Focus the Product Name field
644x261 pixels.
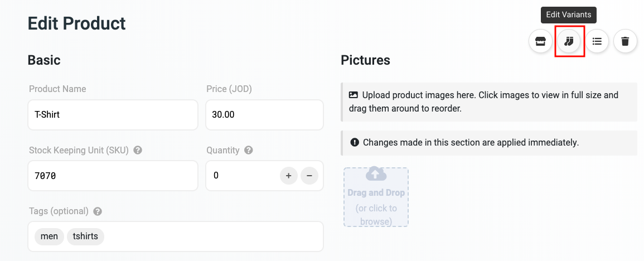pos(113,115)
